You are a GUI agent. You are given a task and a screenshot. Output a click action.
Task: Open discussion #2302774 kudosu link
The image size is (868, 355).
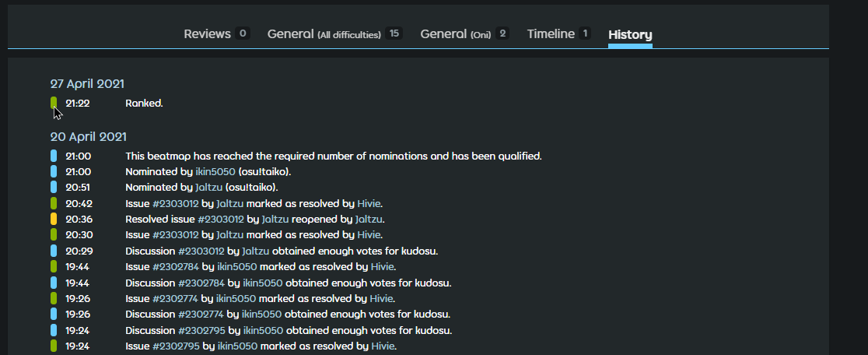click(x=201, y=314)
